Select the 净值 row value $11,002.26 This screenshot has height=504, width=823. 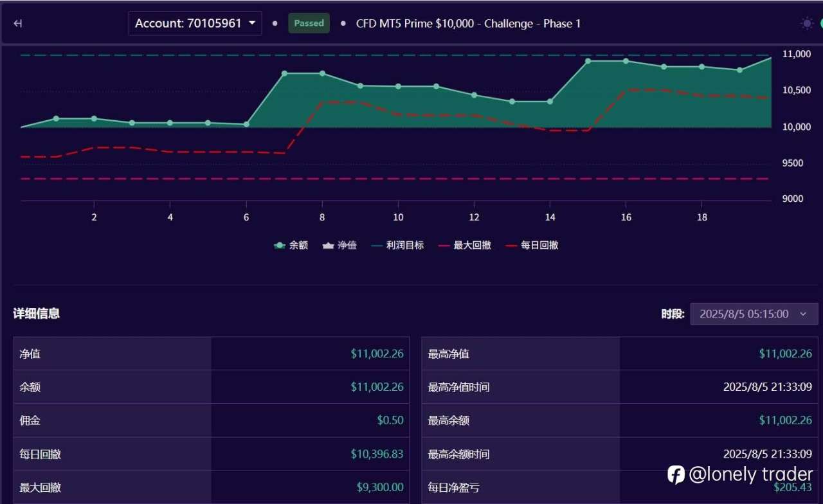[x=377, y=354]
